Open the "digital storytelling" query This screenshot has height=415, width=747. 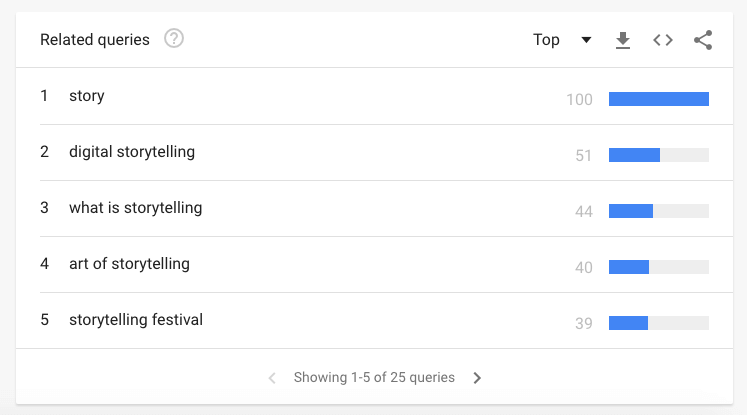(x=132, y=152)
